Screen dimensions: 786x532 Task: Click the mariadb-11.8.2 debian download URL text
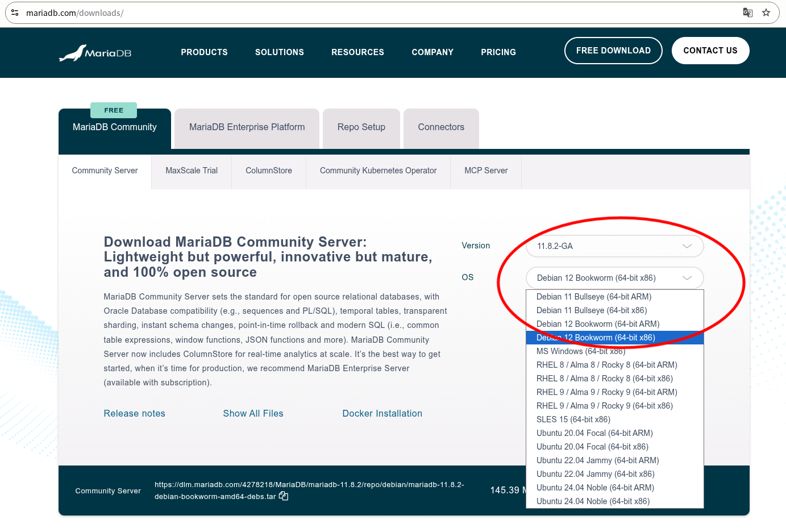309,491
